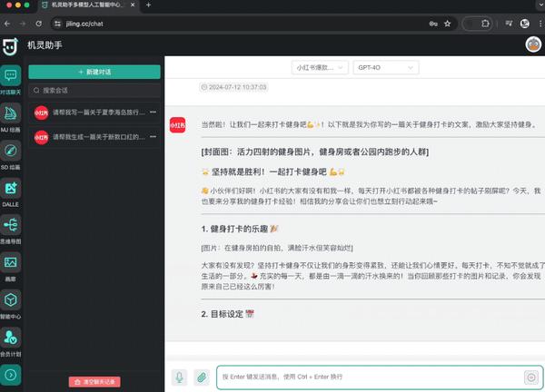Select the 请帮我生成一篇关于新款口红 conversation
Screen dimensions: 545x392
tap(94, 137)
